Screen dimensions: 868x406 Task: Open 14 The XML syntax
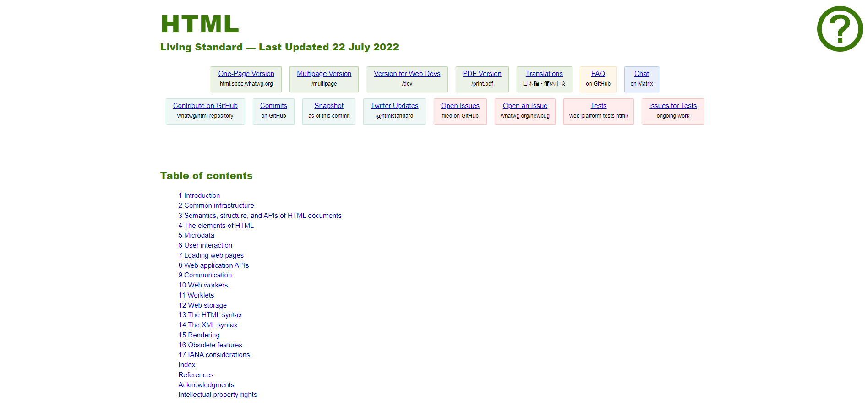click(207, 325)
